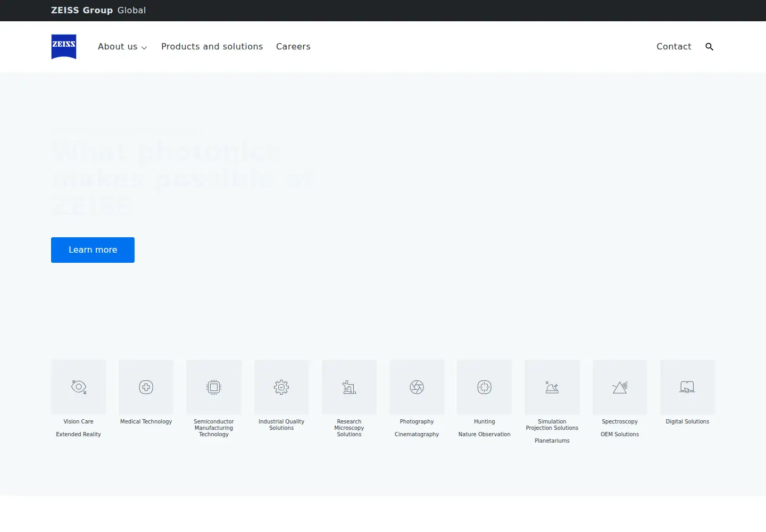Open Industrial Quality Solutions label
Viewport: 766px width, 532px height.
pos(281,425)
